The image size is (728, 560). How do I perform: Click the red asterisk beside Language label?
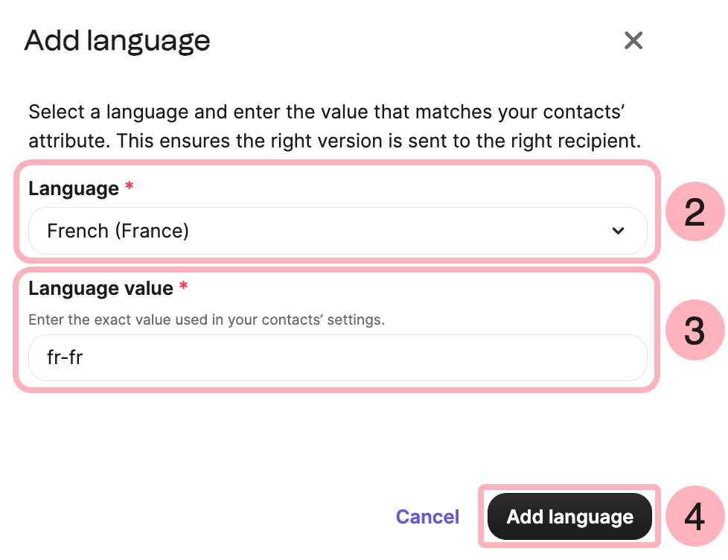130,188
